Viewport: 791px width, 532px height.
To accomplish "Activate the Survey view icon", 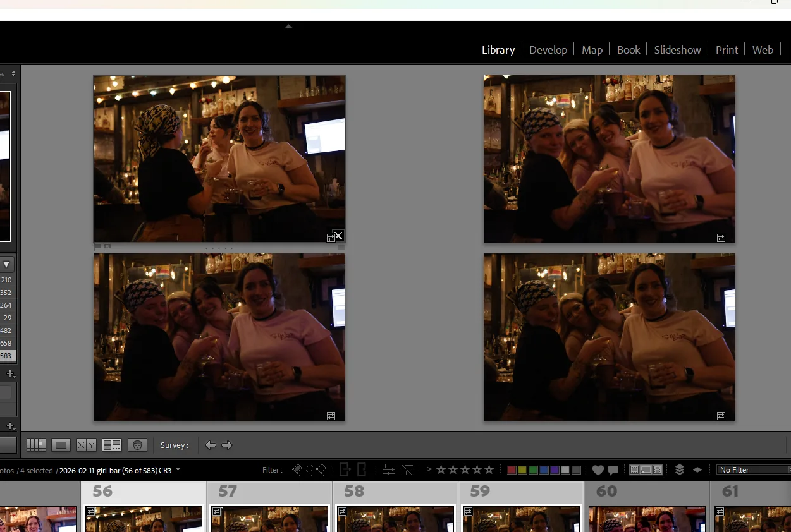I will point(112,445).
